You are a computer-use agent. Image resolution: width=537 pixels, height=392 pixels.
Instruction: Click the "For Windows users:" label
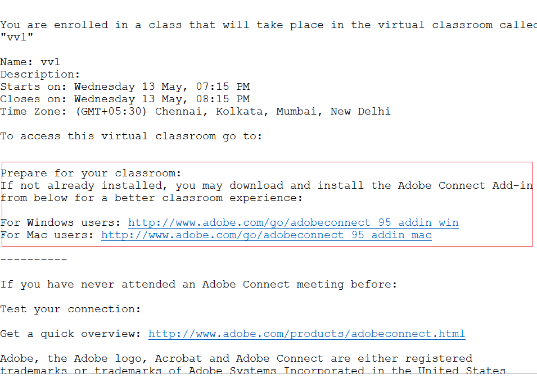click(x=61, y=222)
